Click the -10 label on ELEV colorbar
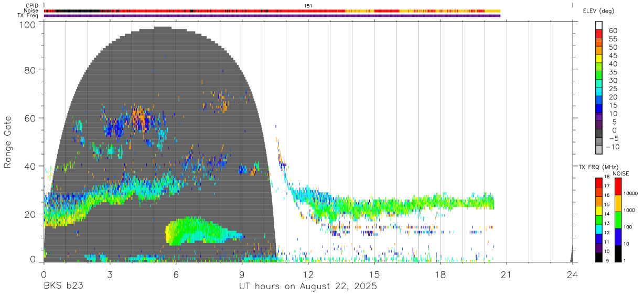The height and width of the screenshot is (297, 644). (614, 147)
